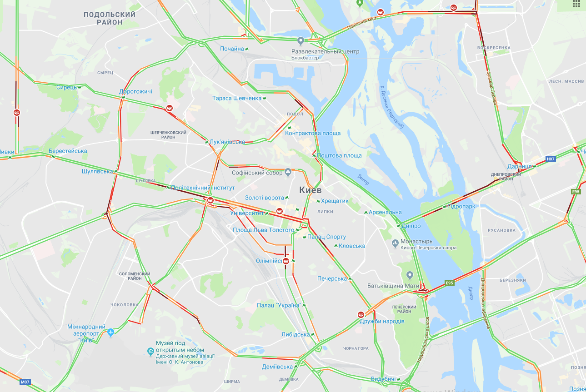The width and height of the screenshot is (586, 392).
Task: Click the crash icon on Північний міст
Action: (x=381, y=12)
